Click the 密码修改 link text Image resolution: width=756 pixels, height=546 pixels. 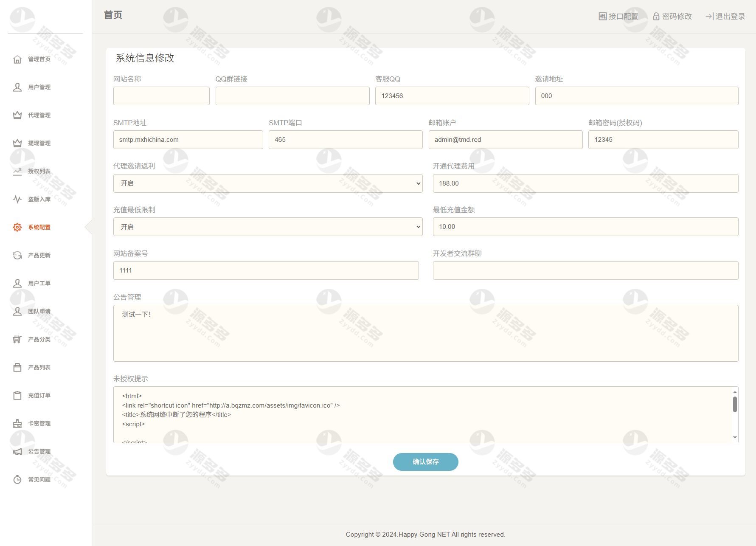coord(677,16)
